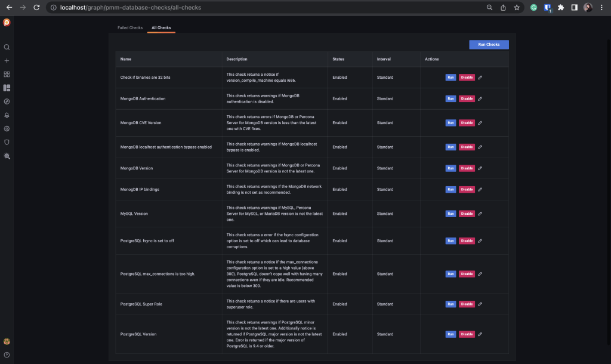611x364 pixels.
Task: Open the user avatar in sidebar
Action: (7, 341)
